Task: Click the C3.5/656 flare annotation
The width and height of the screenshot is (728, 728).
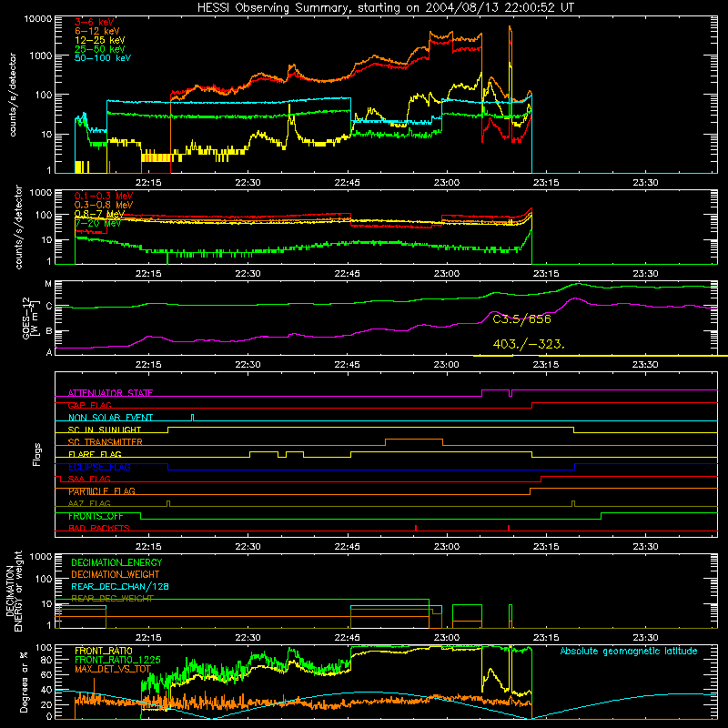Action: pyautogui.click(x=521, y=319)
